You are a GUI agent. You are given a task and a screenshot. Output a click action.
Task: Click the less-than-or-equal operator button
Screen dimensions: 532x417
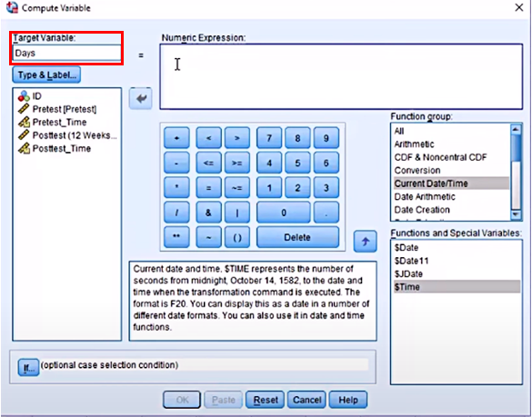click(x=208, y=163)
